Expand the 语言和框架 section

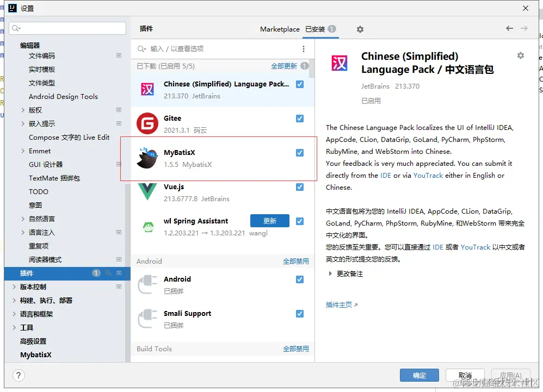tap(14, 314)
